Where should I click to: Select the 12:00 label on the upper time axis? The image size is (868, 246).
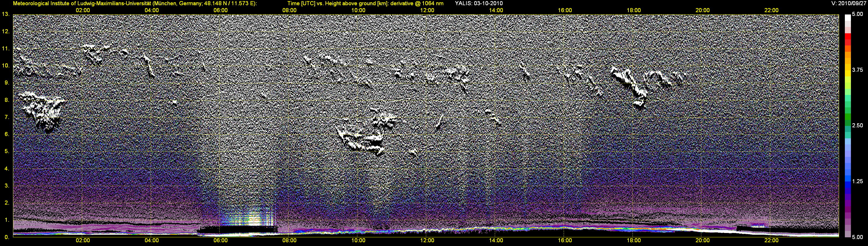[x=427, y=10]
